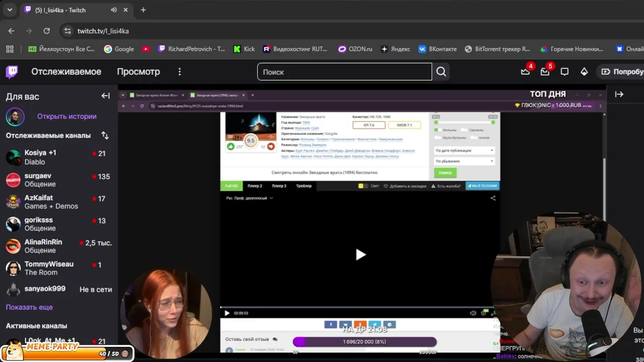
Task: Toggle the Сериалы filter switch
Action: click(464, 130)
